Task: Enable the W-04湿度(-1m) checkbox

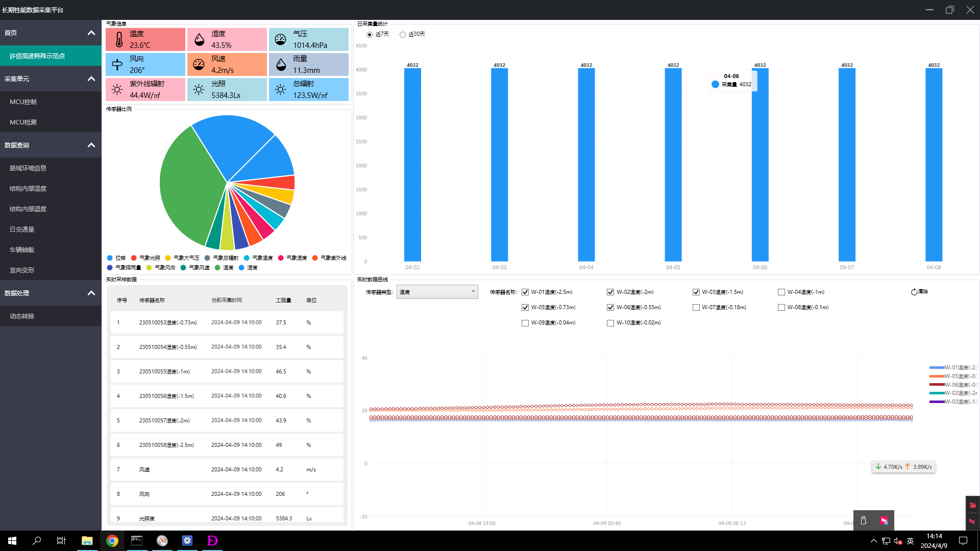Action: (x=781, y=292)
